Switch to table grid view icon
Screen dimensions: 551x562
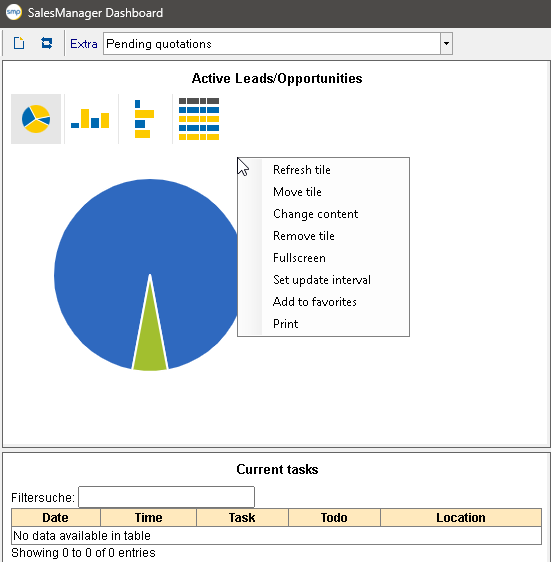tap(199, 119)
